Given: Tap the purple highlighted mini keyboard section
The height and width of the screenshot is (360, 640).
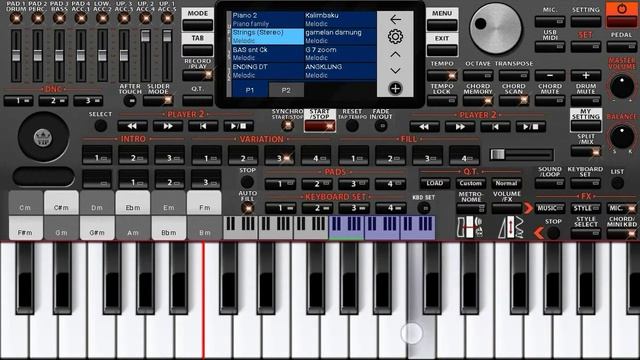Looking at the screenshot, I should pyautogui.click(x=382, y=228).
